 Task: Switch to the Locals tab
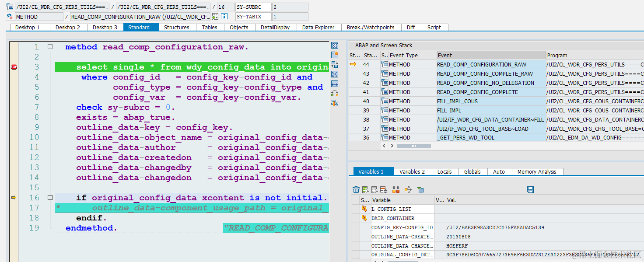[444, 171]
